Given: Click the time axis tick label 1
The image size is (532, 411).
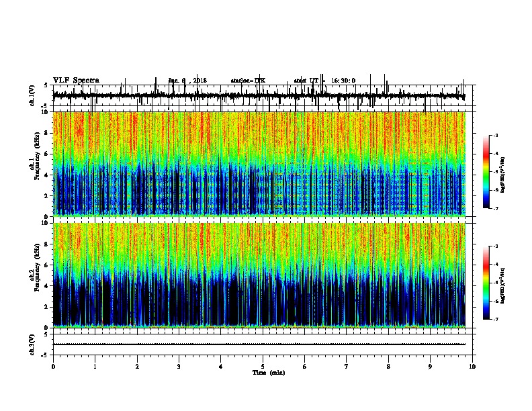Looking at the screenshot, I should click(x=95, y=366).
